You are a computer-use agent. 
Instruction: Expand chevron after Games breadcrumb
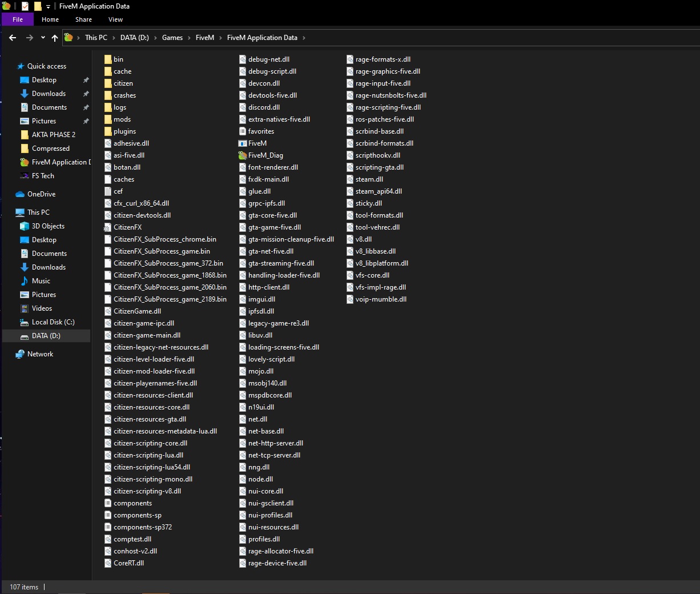pos(189,38)
